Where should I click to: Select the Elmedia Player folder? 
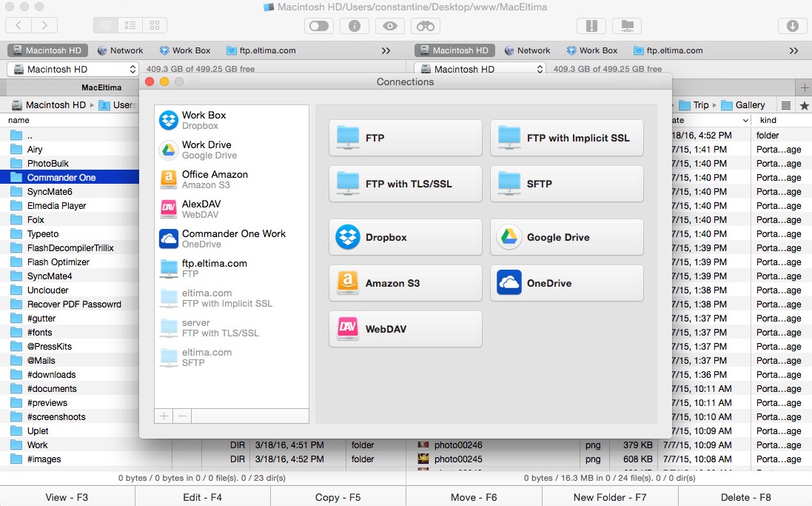pyautogui.click(x=70, y=206)
